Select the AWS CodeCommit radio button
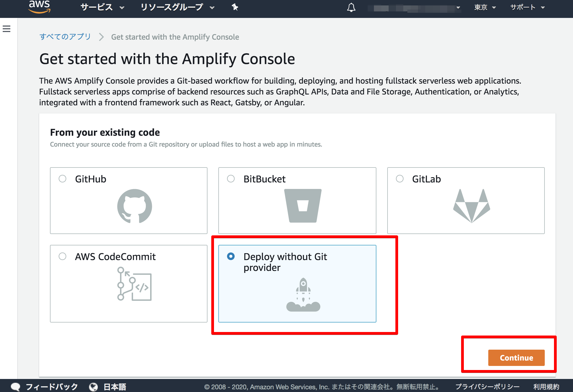The height and width of the screenshot is (392, 573). click(62, 256)
